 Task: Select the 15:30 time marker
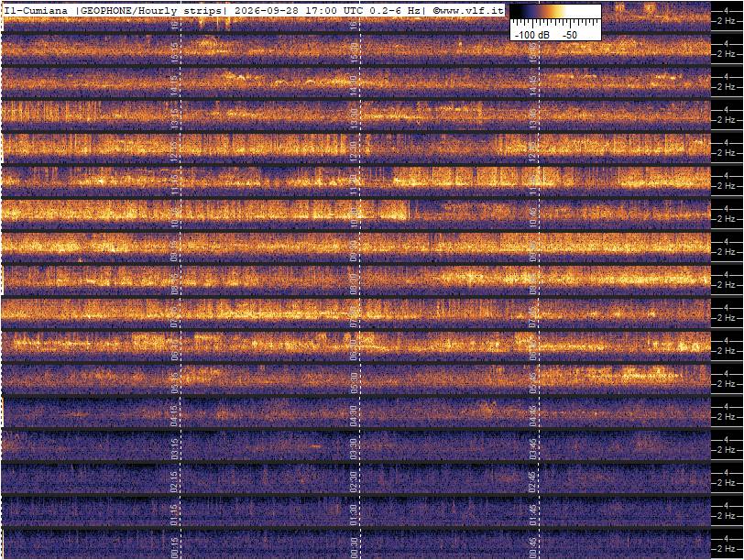click(x=354, y=52)
